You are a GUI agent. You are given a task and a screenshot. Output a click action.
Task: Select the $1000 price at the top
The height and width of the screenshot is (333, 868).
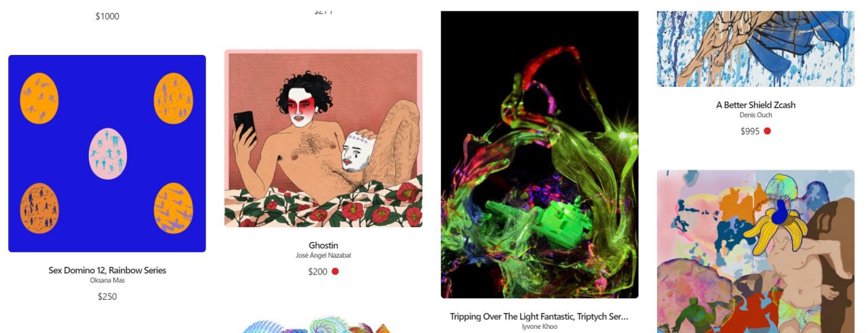107,16
